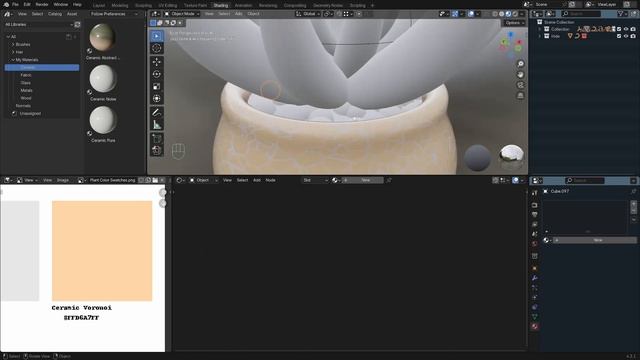Select the Add Cube tool in the 3D viewport

point(157,139)
